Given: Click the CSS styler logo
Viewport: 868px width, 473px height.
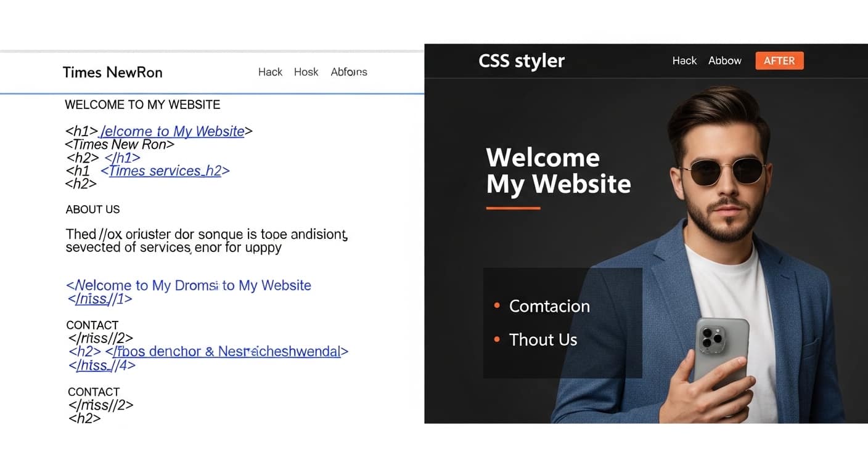Looking at the screenshot, I should [x=521, y=60].
